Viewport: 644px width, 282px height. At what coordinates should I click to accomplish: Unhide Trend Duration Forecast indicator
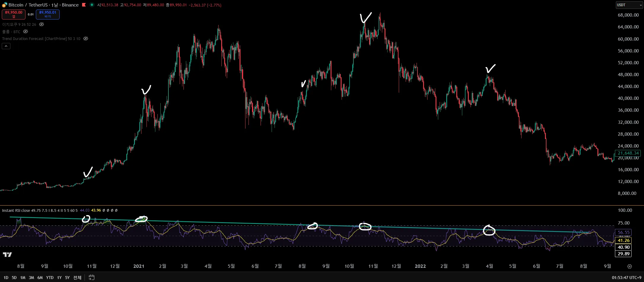[86, 39]
